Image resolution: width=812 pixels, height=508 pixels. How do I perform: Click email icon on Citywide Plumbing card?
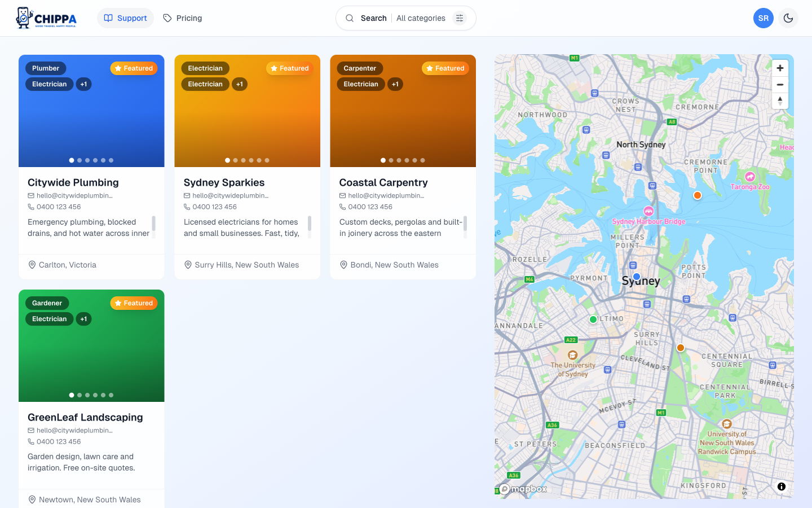point(31,196)
